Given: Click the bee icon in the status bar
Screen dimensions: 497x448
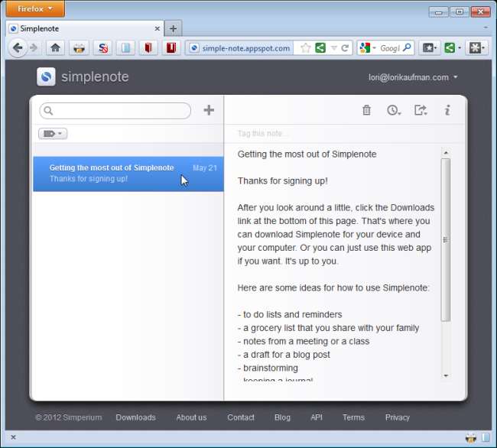Looking at the screenshot, I should pyautogui.click(x=471, y=437).
